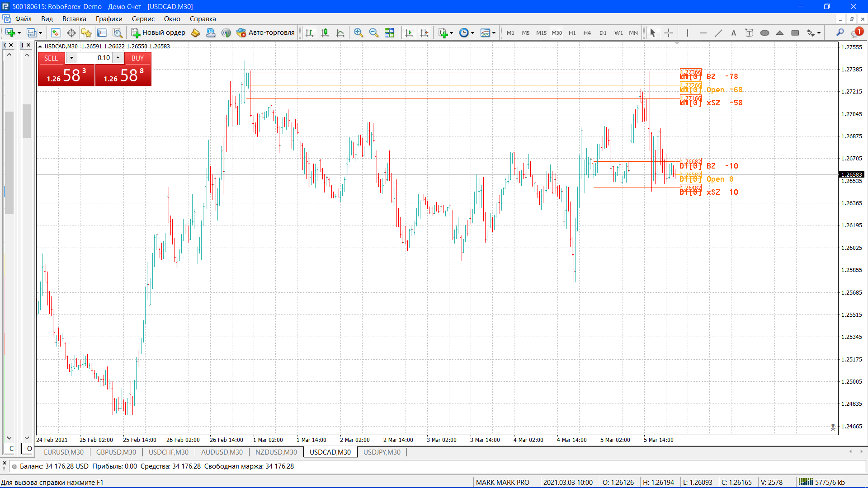Viewport: 868px width, 488px height.
Task: Toggle Авто-торговля auto-trading on
Action: click(x=266, y=33)
